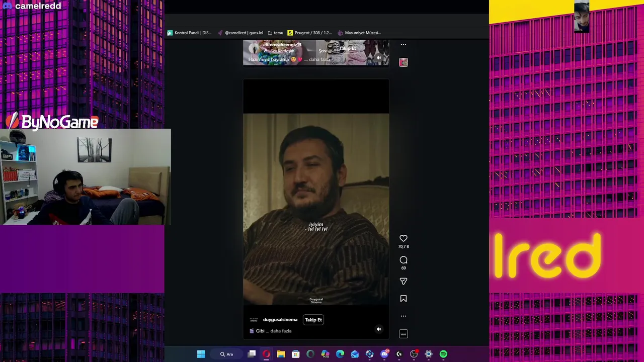Open the temu bookmark folder

(x=275, y=33)
